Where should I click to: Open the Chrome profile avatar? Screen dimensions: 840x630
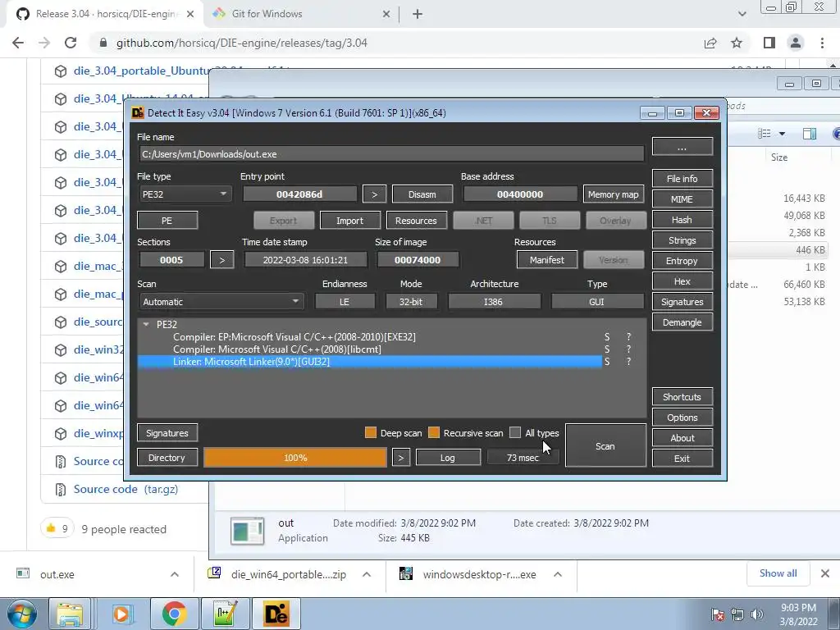pos(796,43)
